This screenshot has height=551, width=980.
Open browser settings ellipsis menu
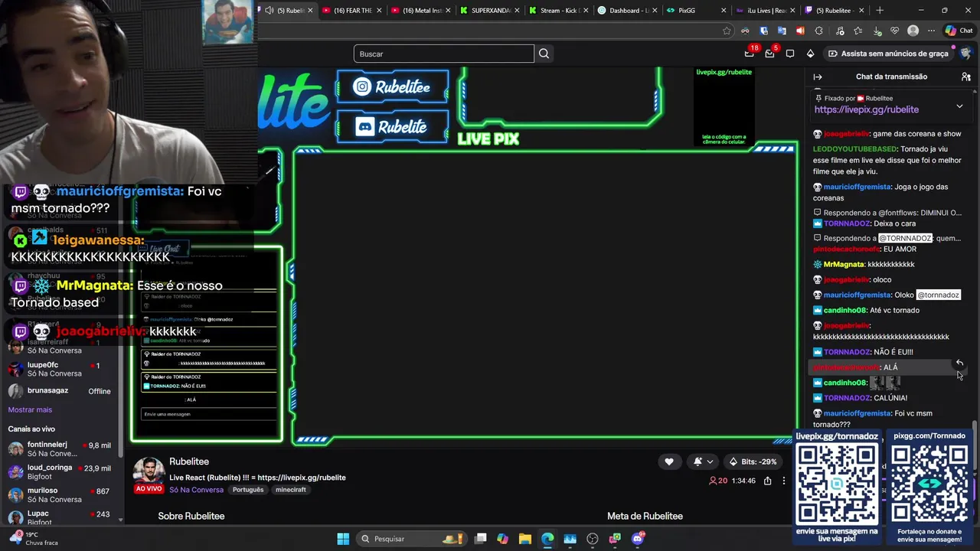tap(931, 31)
